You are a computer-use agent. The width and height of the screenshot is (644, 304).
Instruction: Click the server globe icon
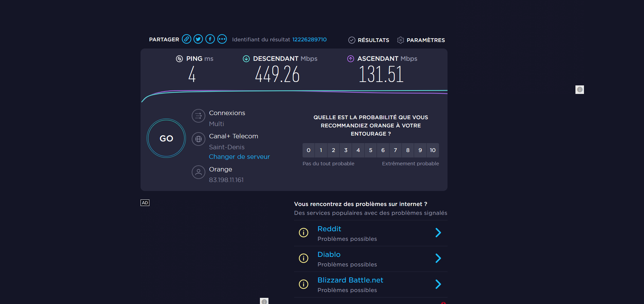click(199, 139)
